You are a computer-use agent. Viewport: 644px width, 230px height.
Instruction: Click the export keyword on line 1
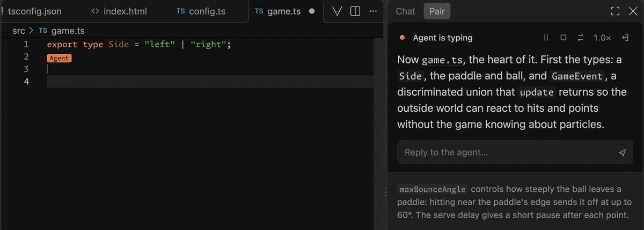click(62, 45)
